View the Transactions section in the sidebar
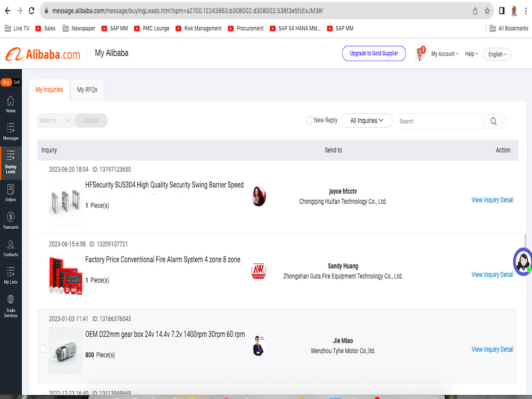 click(x=11, y=220)
